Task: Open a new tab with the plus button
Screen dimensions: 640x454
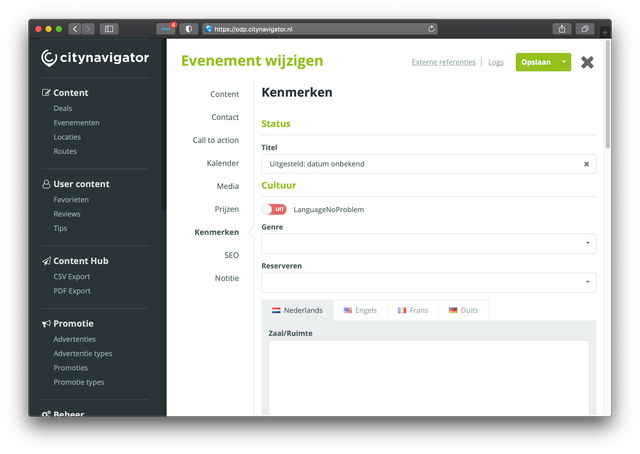Action: 604,31
